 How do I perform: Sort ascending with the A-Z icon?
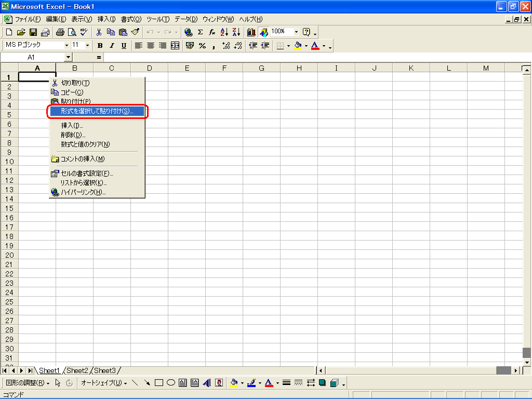coord(224,32)
